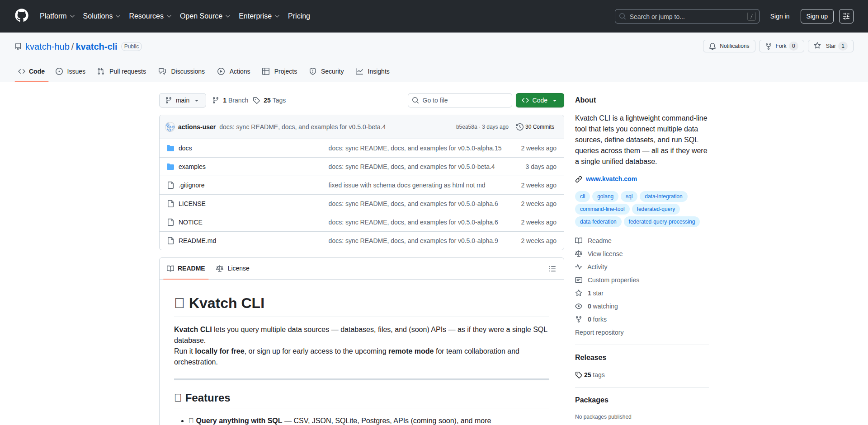Click the NOTICE file icon
The height and width of the screenshot is (425, 868).
coord(170,222)
